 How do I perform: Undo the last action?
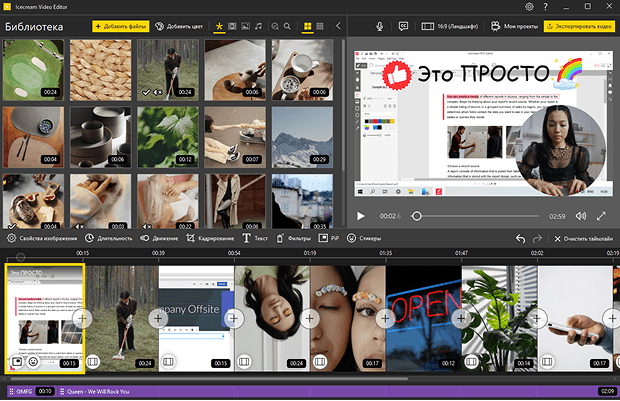(521, 239)
